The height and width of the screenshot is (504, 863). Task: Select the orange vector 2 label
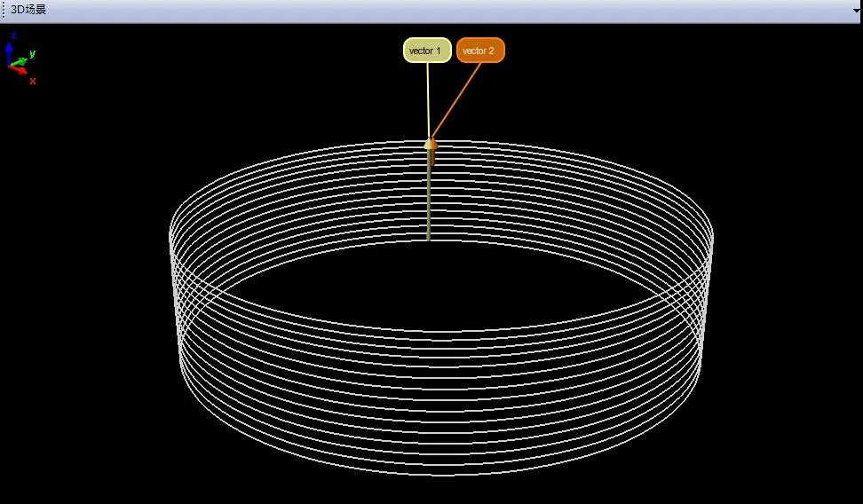(480, 51)
